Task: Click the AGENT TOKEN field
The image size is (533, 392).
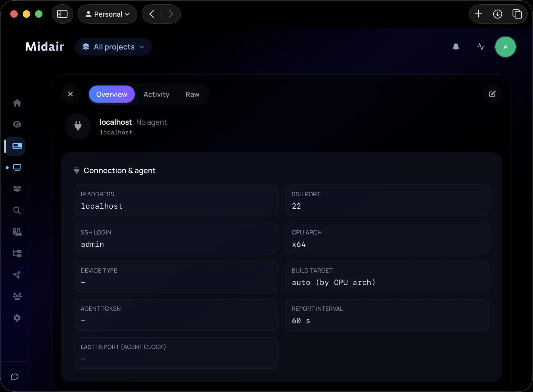Action: click(x=176, y=315)
